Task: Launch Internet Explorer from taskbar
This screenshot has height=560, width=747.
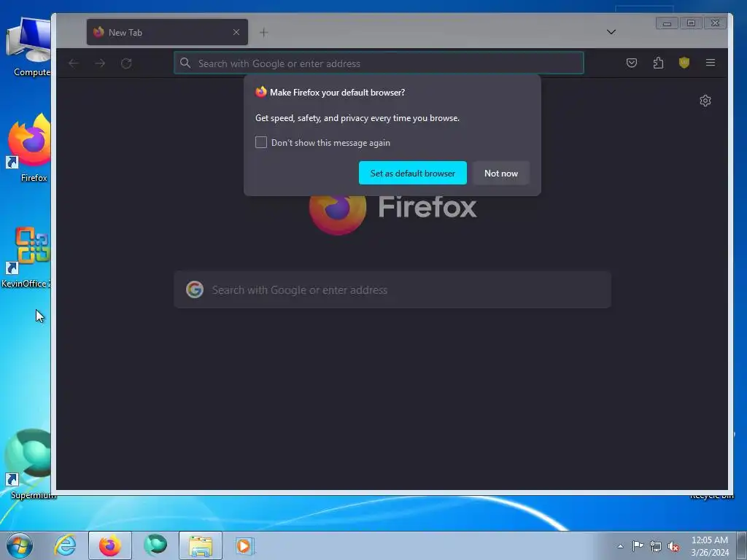Action: (65, 545)
